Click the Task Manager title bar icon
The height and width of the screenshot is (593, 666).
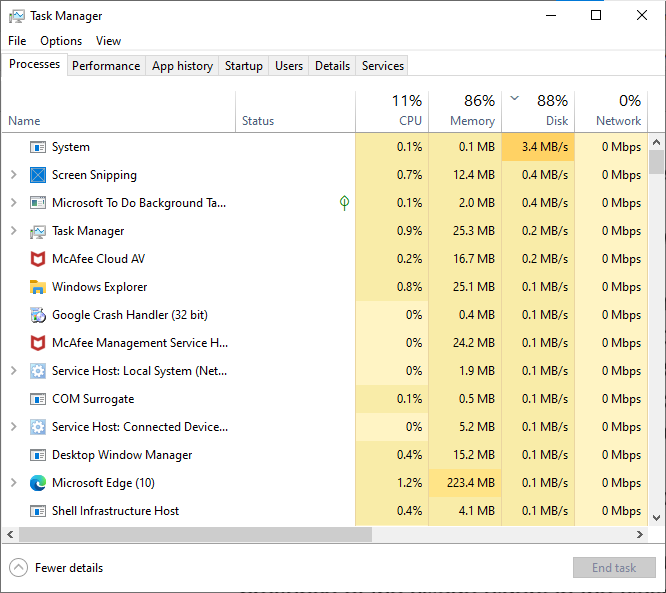(17, 16)
